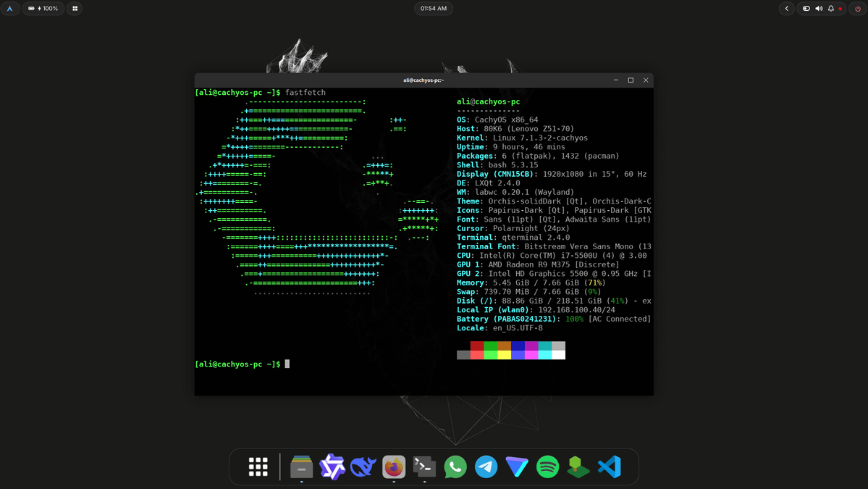
Task: Click the white color swatch
Action: [x=559, y=355]
